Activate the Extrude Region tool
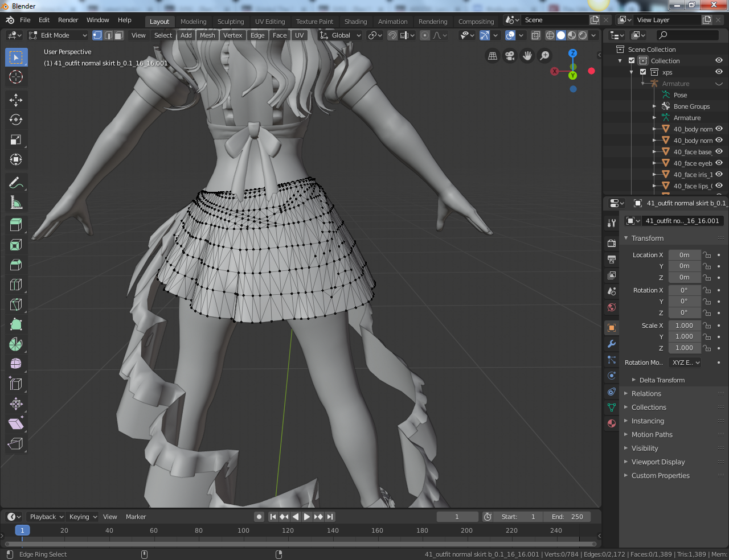Viewport: 729px width, 560px height. click(16, 225)
